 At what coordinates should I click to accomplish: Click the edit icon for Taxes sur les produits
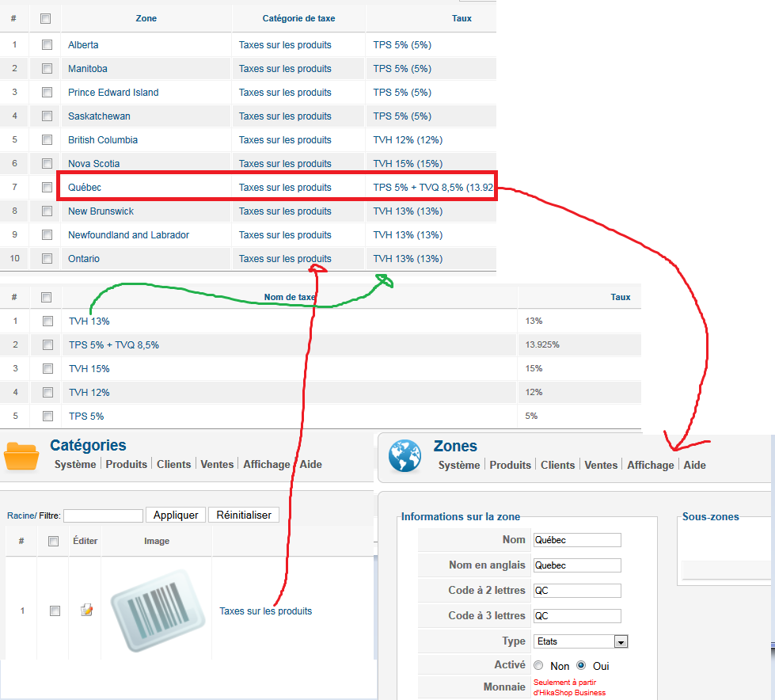[86, 610]
